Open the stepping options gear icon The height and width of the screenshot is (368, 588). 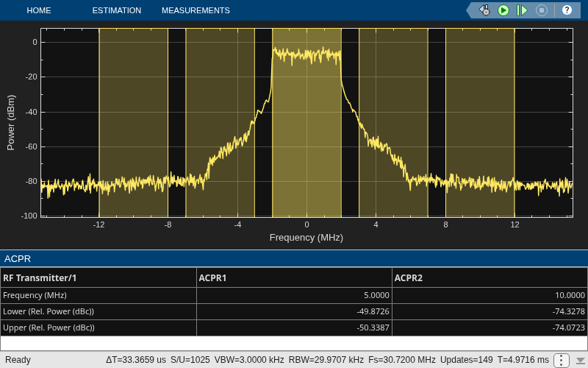click(484, 10)
